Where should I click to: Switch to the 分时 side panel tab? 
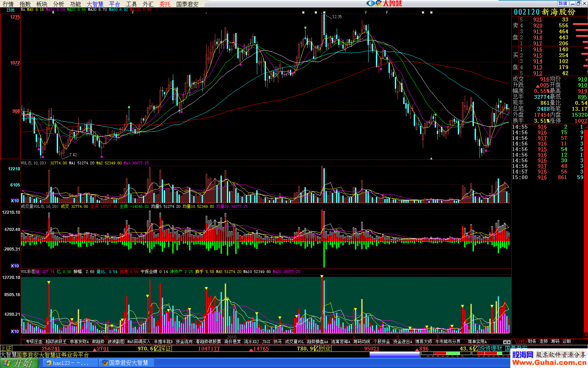pos(520,341)
